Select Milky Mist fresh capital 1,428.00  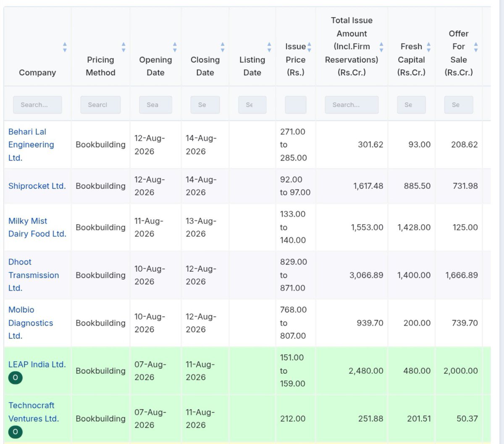414,227
